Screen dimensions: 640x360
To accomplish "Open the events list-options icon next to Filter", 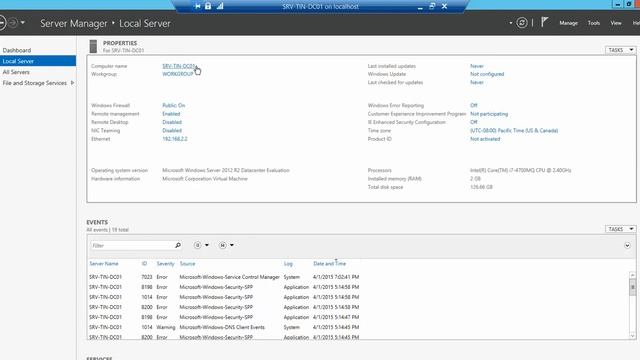I will [x=198, y=245].
